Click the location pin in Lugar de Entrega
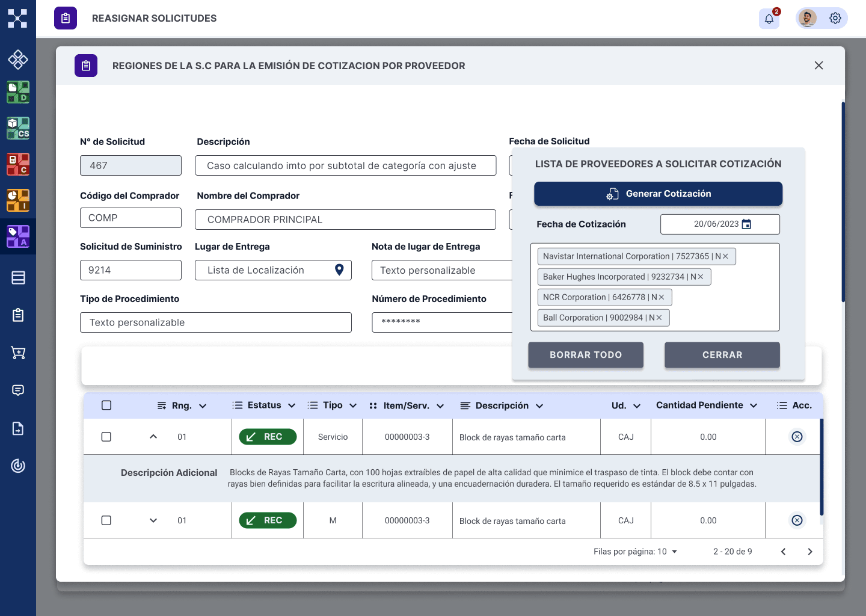 coord(339,270)
